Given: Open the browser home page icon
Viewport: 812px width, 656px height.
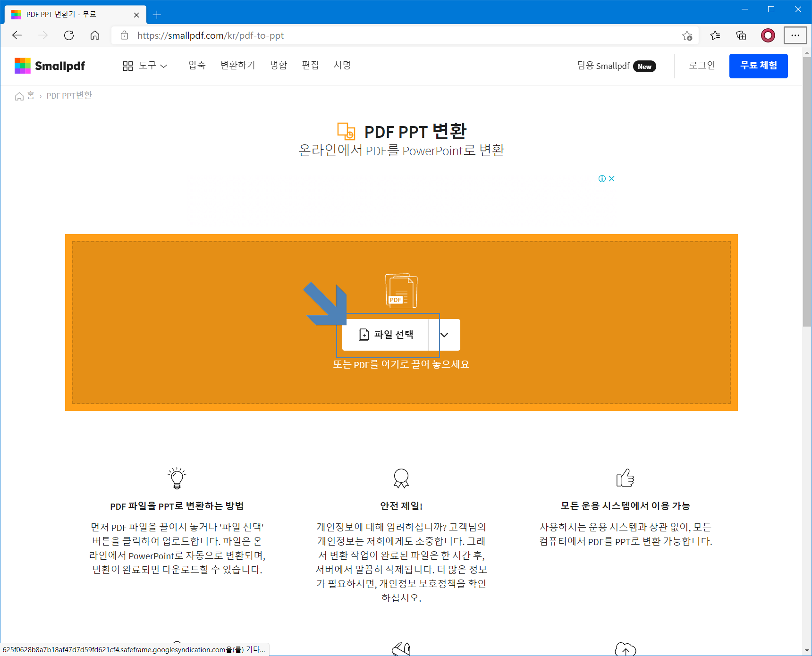Looking at the screenshot, I should (x=95, y=35).
